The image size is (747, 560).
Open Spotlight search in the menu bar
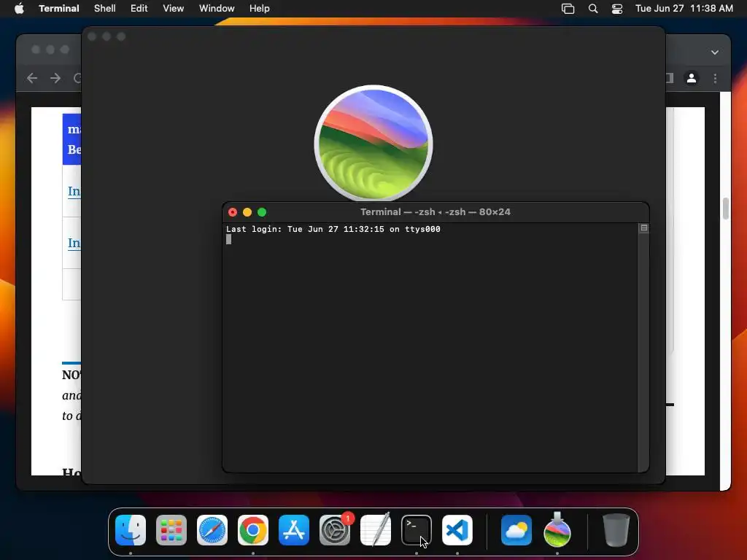(593, 9)
